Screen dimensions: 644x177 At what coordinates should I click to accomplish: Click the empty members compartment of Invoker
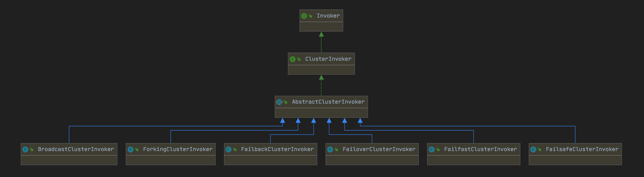tap(321, 27)
